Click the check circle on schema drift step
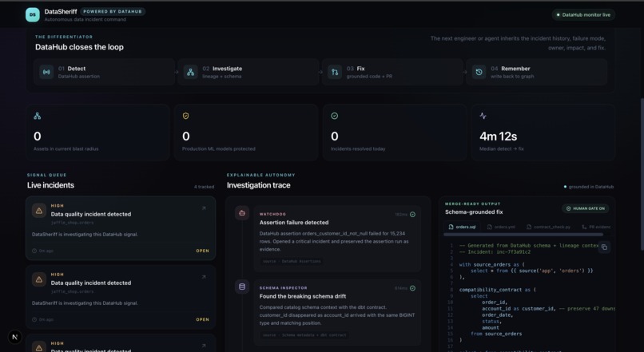Viewport: 644px width, 352px height. pyautogui.click(x=412, y=288)
